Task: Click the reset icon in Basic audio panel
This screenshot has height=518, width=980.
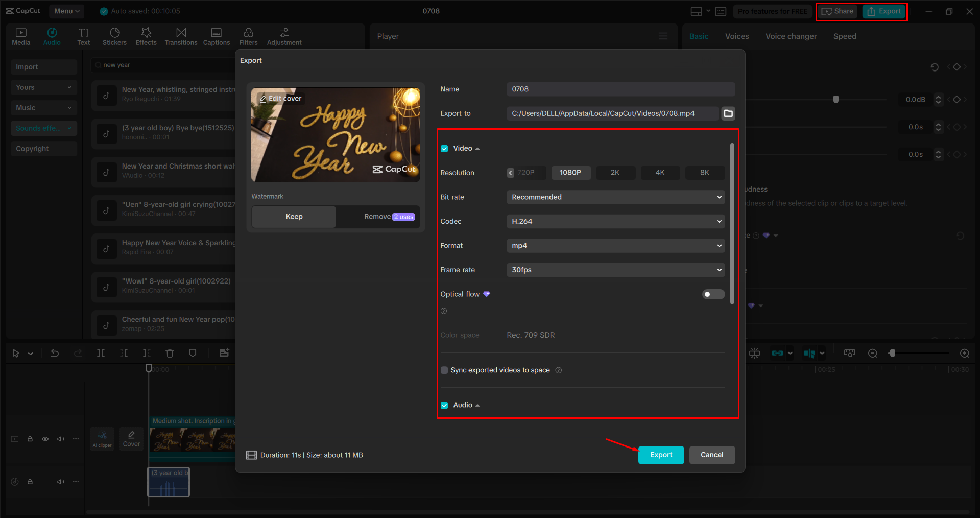Action: pos(935,67)
